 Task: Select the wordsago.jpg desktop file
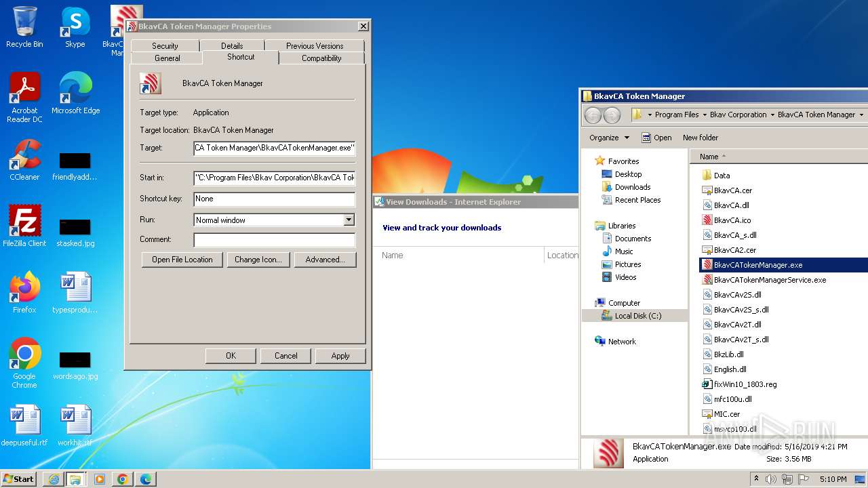(x=75, y=365)
